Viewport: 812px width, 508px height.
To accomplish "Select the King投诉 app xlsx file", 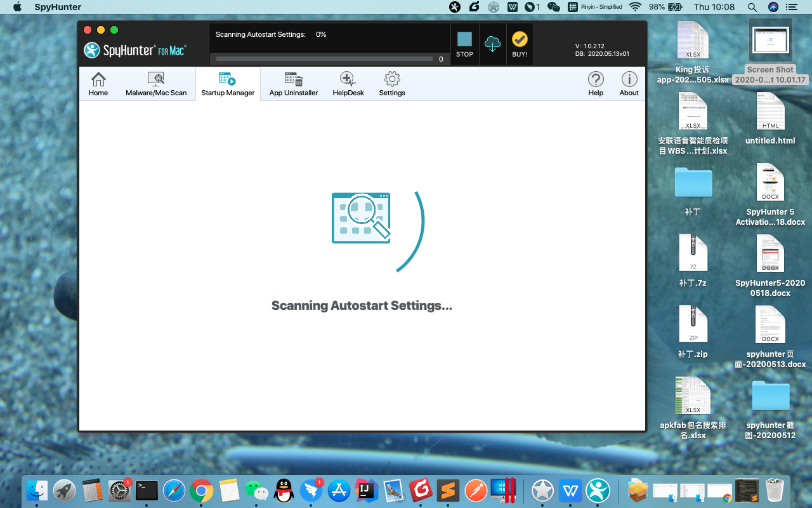I will (x=693, y=53).
